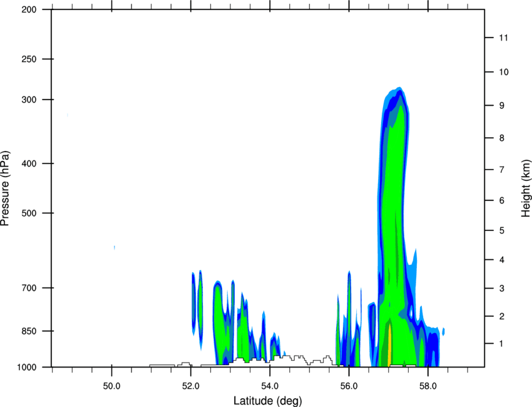
Task: Click the 1000 hPa tick label
Action: click(x=27, y=368)
